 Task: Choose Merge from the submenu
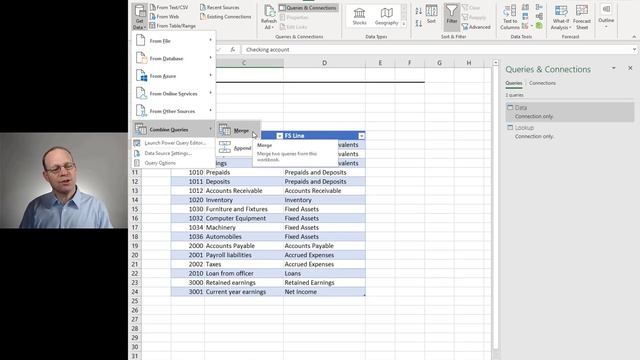[238, 130]
